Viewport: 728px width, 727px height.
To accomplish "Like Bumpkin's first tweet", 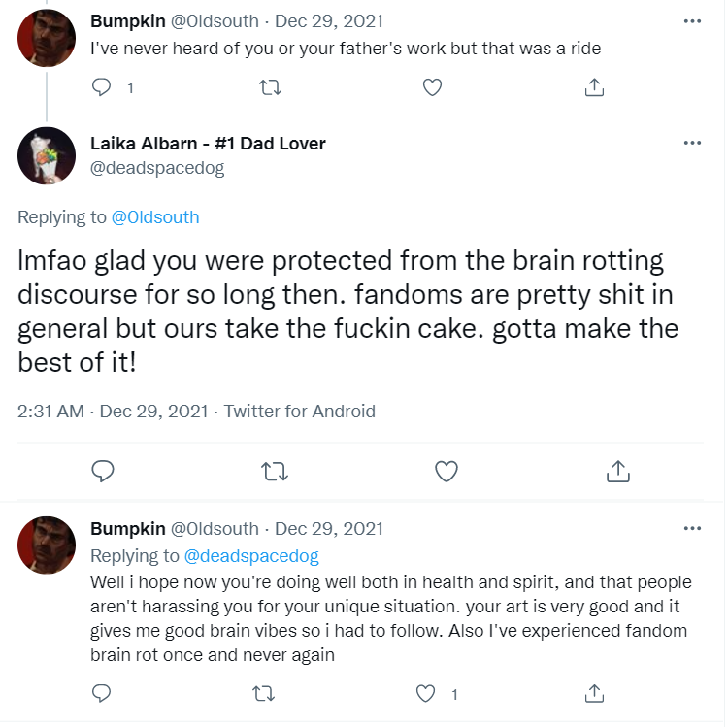I will [x=433, y=87].
